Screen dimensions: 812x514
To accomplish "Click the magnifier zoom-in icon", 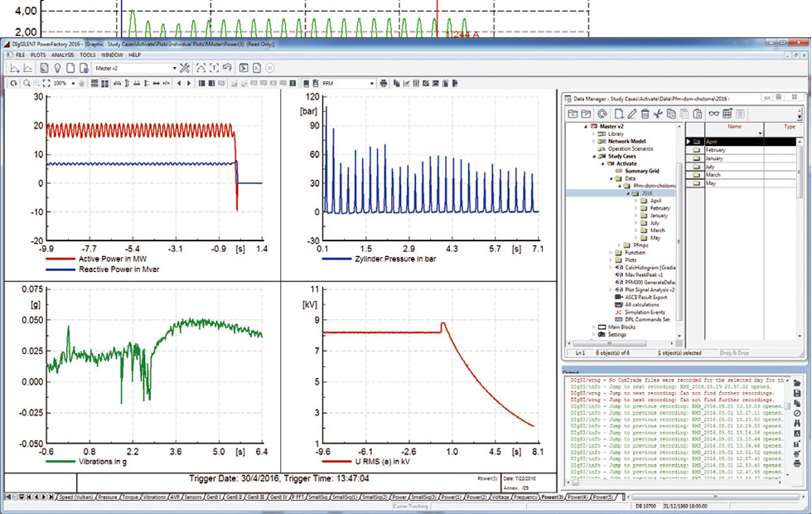I will (x=27, y=83).
